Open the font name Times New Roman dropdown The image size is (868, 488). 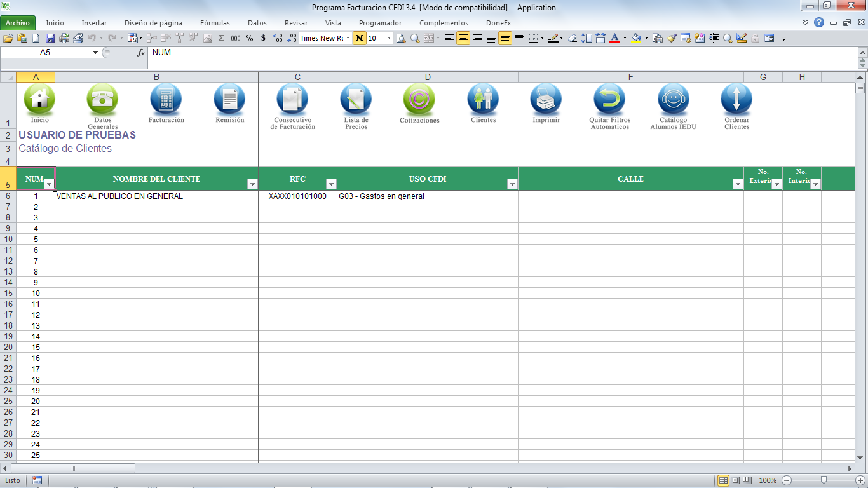click(348, 38)
